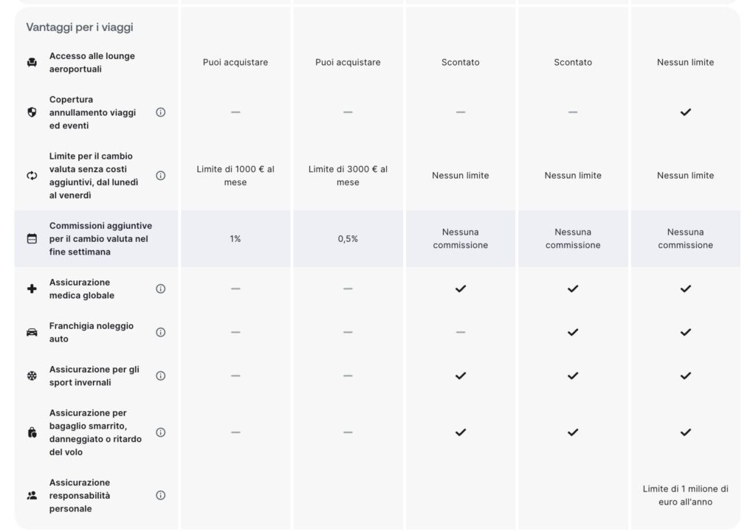
Task: Click the Puoi acquistare lounge access label
Action: click(x=235, y=62)
